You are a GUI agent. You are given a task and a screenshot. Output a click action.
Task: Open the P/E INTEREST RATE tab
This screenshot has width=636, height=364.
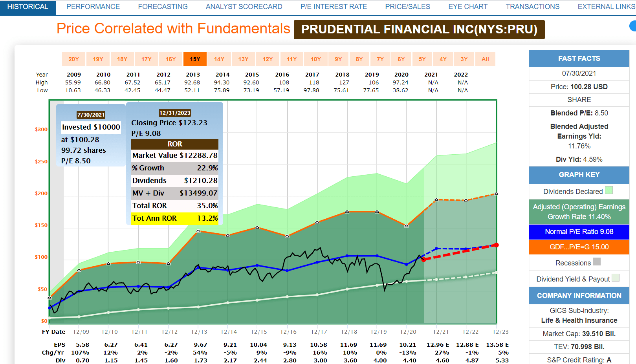click(334, 7)
